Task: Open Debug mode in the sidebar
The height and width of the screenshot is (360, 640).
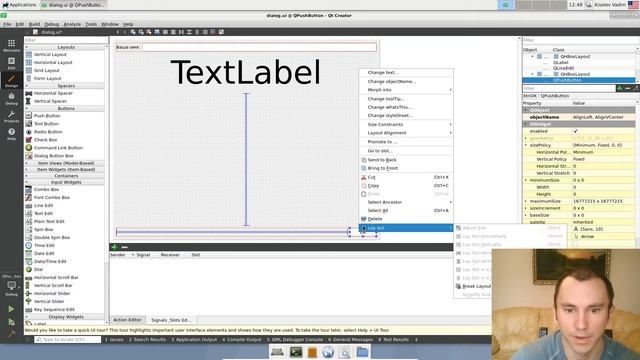Action: (x=11, y=98)
